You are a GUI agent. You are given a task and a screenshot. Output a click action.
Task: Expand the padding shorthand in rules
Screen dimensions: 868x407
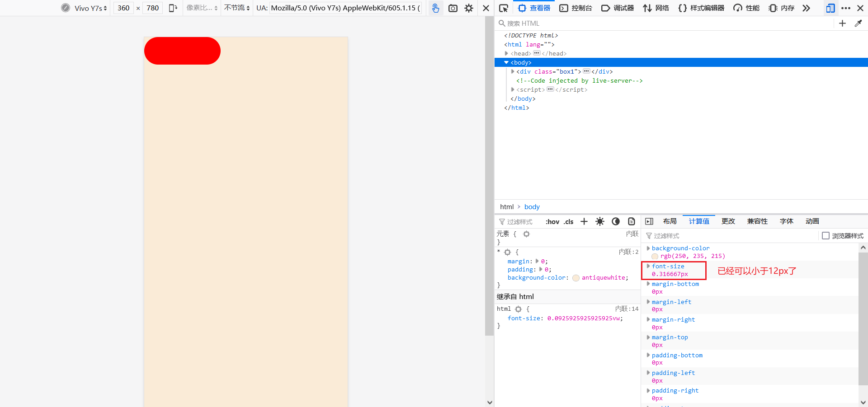541,270
